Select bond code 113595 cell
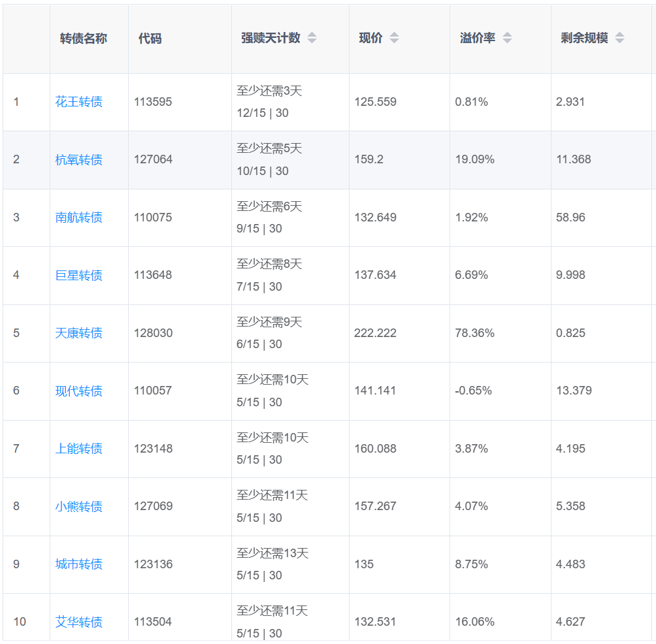Image resolution: width=656 pixels, height=644 pixels. pyautogui.click(x=153, y=102)
